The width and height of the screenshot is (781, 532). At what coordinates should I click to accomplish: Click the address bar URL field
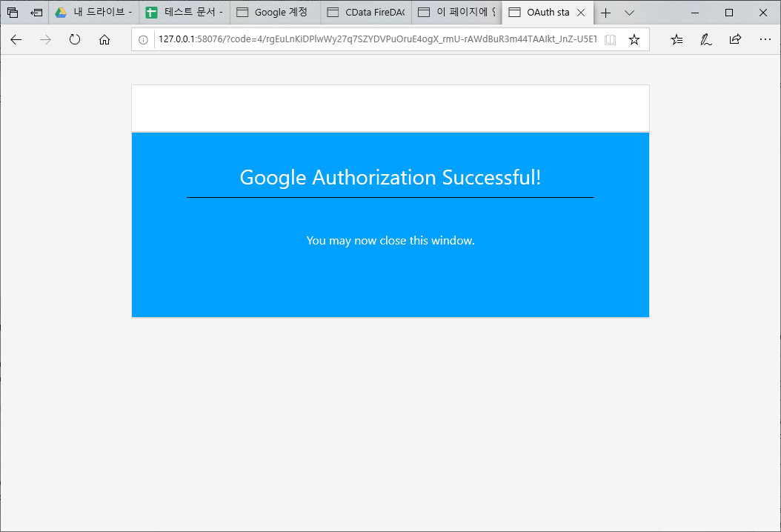click(377, 39)
